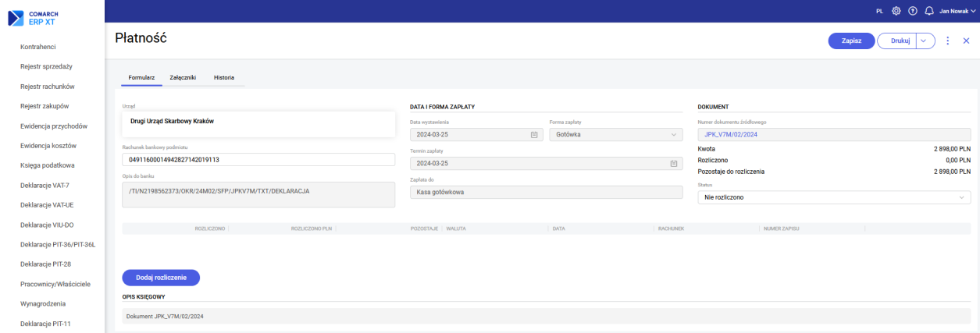Screen dimensions: 980x333
Task: Close the Płatność form with X
Action: (x=966, y=41)
